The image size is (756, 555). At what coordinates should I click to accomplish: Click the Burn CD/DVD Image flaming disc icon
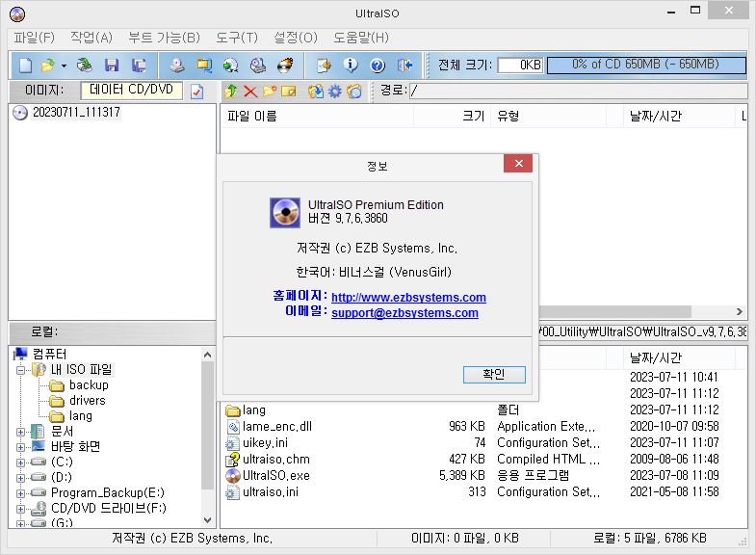285,66
